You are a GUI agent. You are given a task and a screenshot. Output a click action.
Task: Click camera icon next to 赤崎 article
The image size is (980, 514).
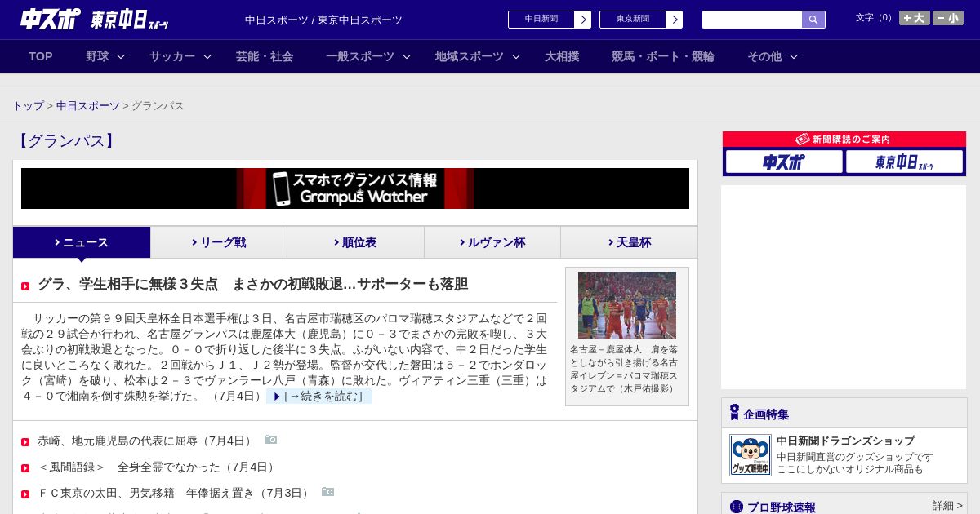coord(271,440)
